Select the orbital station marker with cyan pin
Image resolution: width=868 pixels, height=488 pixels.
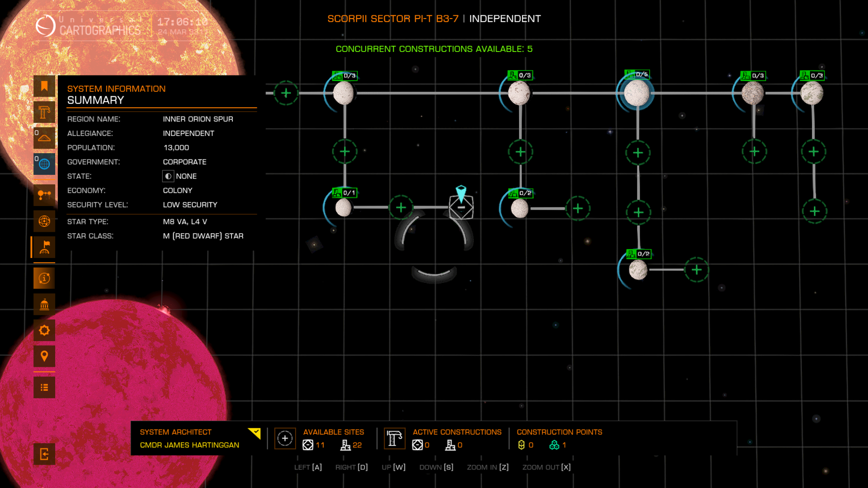pyautogui.click(x=461, y=207)
